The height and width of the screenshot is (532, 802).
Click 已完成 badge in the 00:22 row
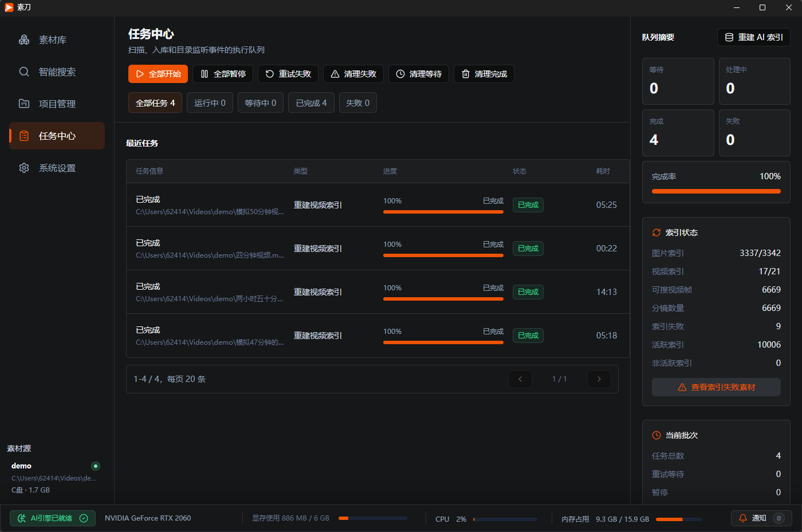click(x=528, y=249)
